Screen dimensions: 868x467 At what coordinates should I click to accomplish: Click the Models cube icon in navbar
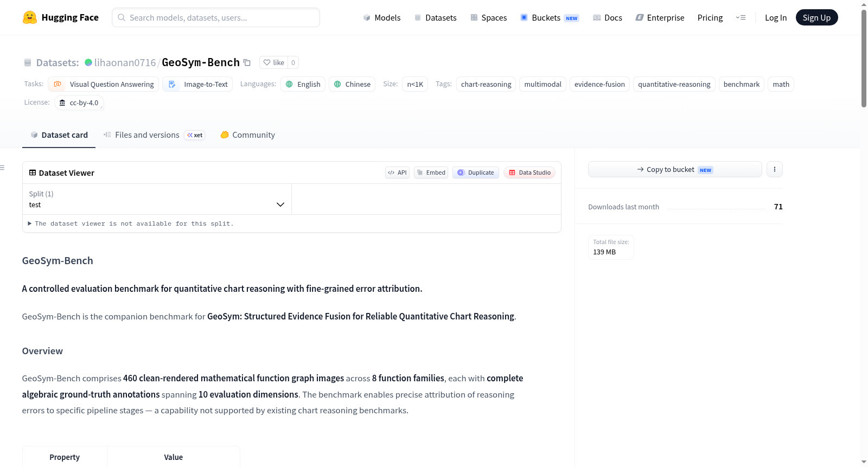[x=367, y=18]
